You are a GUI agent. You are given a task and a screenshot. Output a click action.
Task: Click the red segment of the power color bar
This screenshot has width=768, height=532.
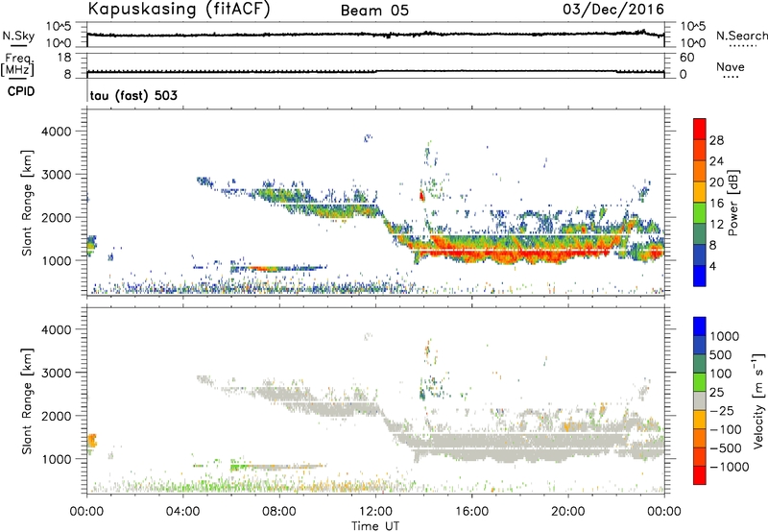coord(700,128)
